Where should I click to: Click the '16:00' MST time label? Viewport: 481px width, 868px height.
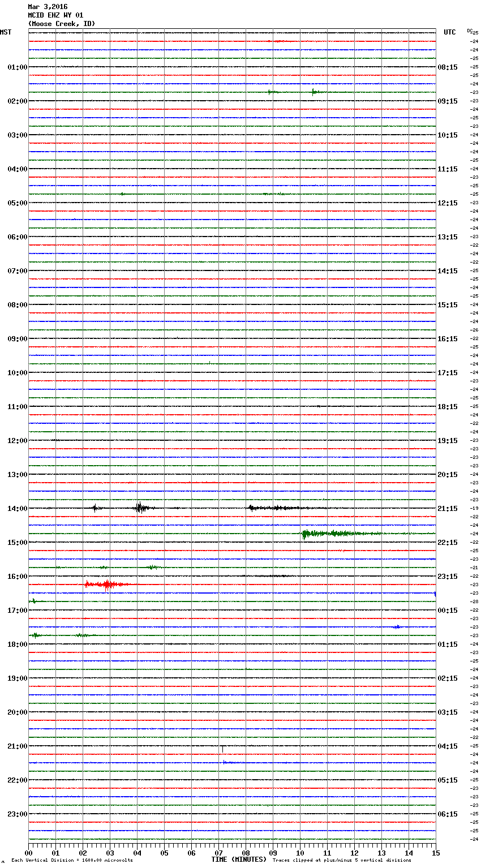coord(18,577)
